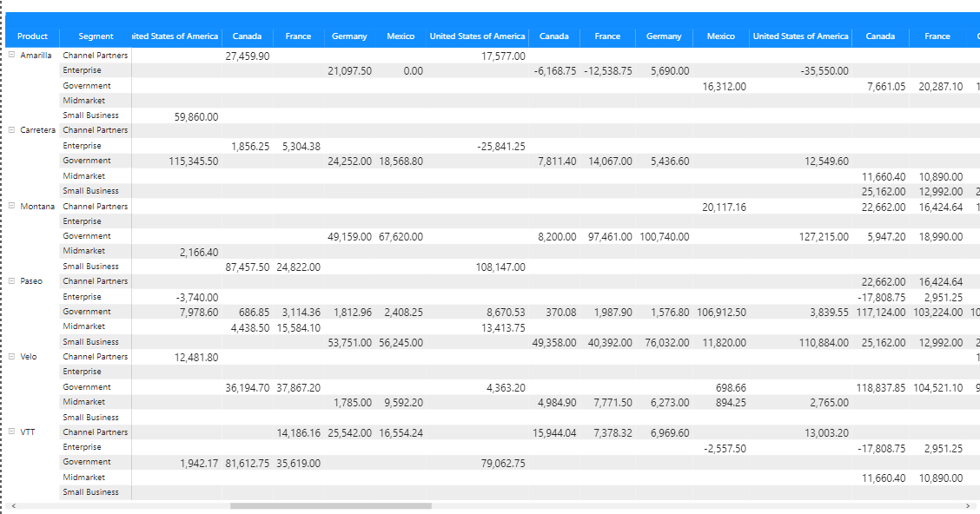Click the cell showing 27,459.90
The width and height of the screenshot is (980, 514).
point(248,56)
